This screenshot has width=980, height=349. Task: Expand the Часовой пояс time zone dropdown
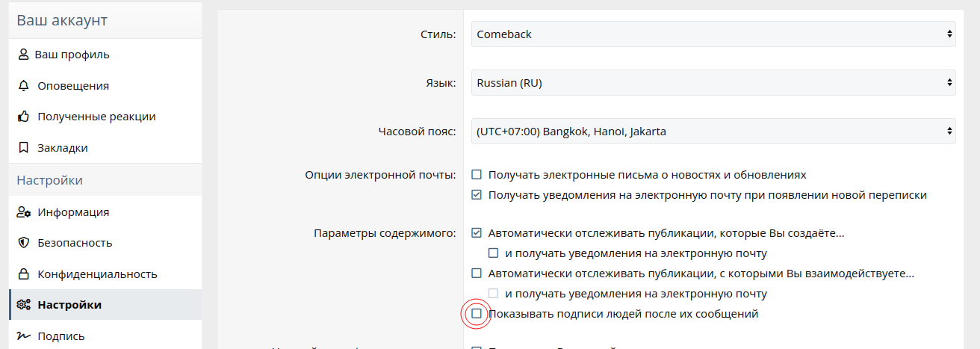(x=713, y=132)
